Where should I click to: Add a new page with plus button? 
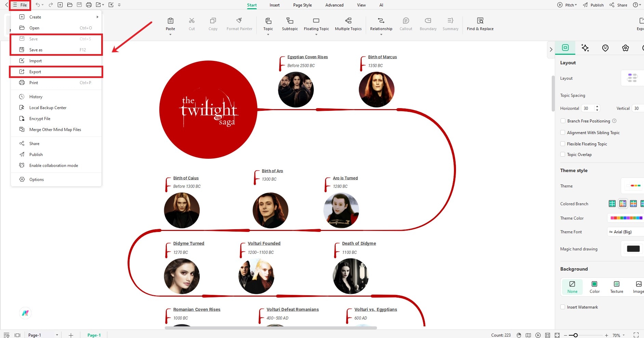click(71, 335)
